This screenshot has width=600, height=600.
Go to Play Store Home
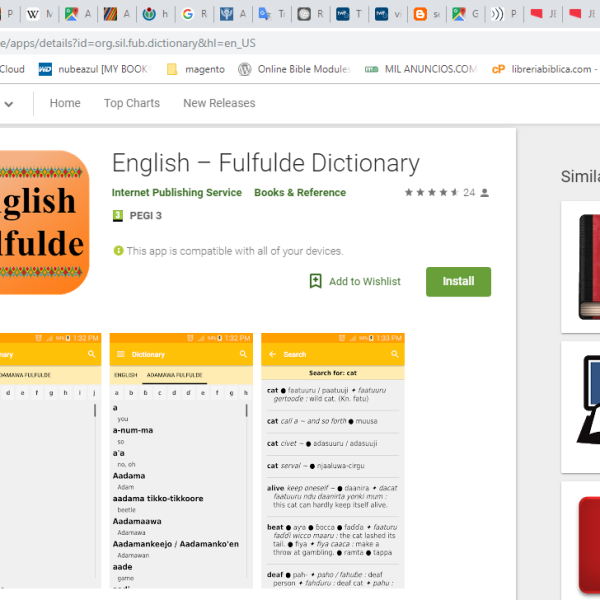(x=65, y=103)
